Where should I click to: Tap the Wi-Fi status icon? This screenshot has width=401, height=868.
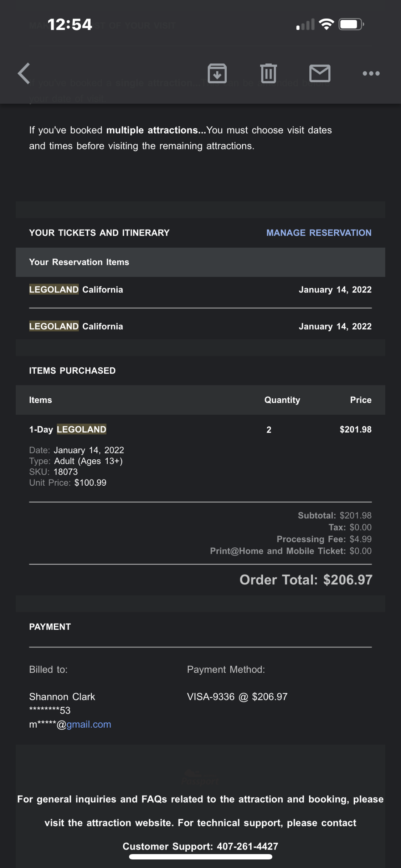coord(326,24)
